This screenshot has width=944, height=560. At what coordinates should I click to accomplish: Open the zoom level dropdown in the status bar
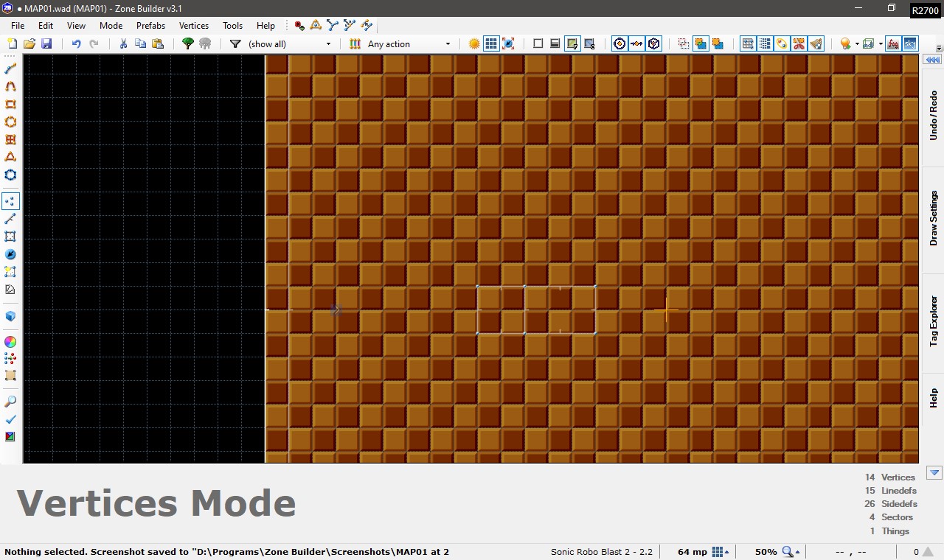798,552
